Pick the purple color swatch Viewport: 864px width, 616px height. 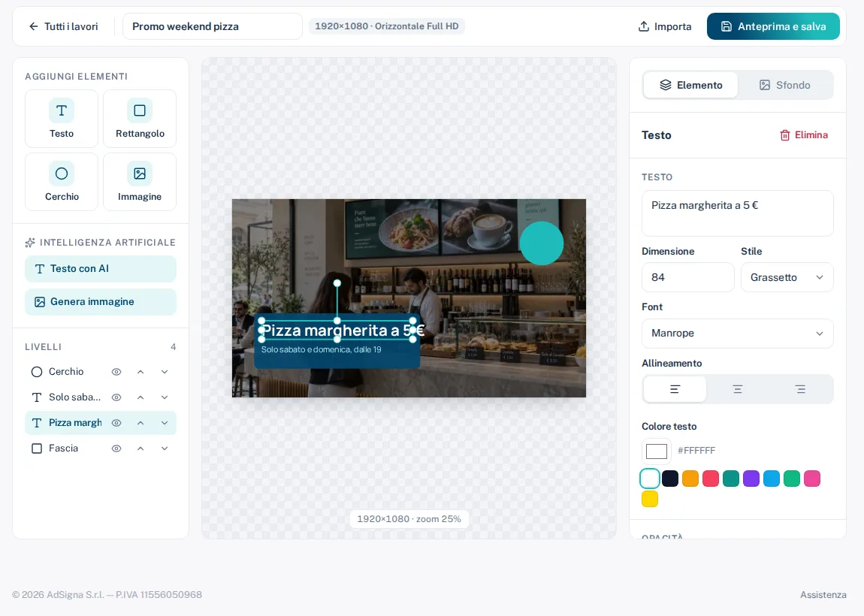point(751,479)
